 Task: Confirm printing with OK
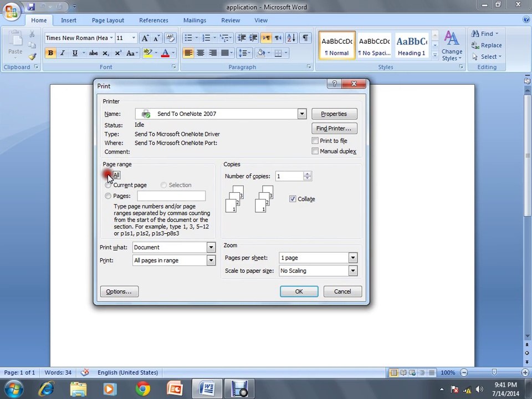coord(299,291)
